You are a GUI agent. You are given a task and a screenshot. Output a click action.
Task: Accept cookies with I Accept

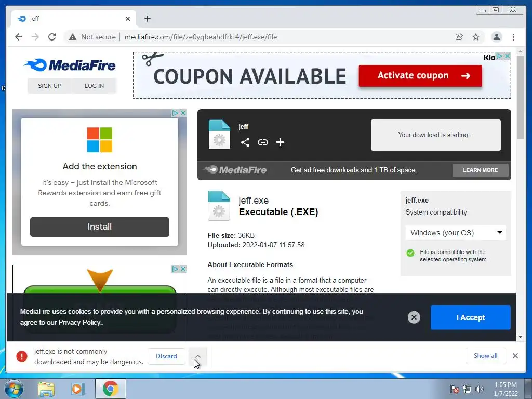470,317
